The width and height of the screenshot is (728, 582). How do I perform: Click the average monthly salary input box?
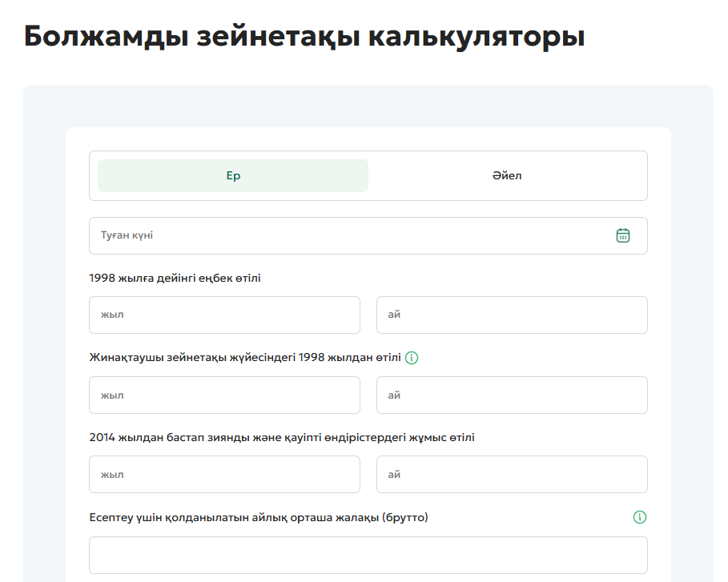[368, 555]
